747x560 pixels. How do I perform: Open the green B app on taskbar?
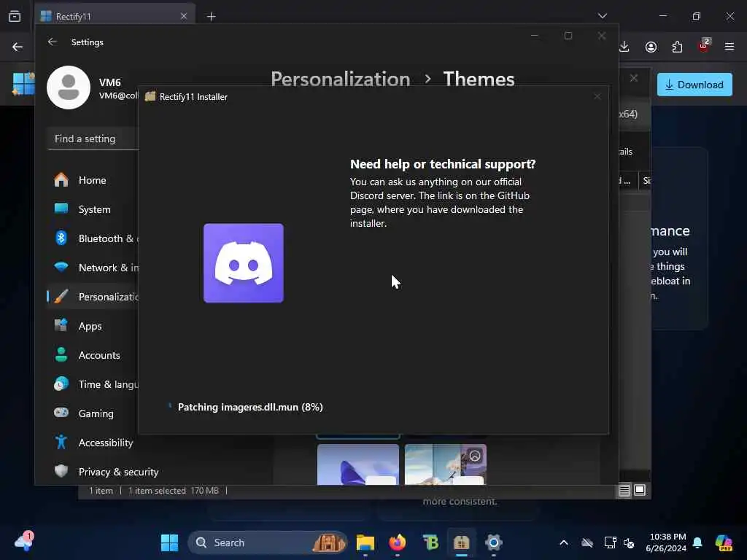coord(430,542)
